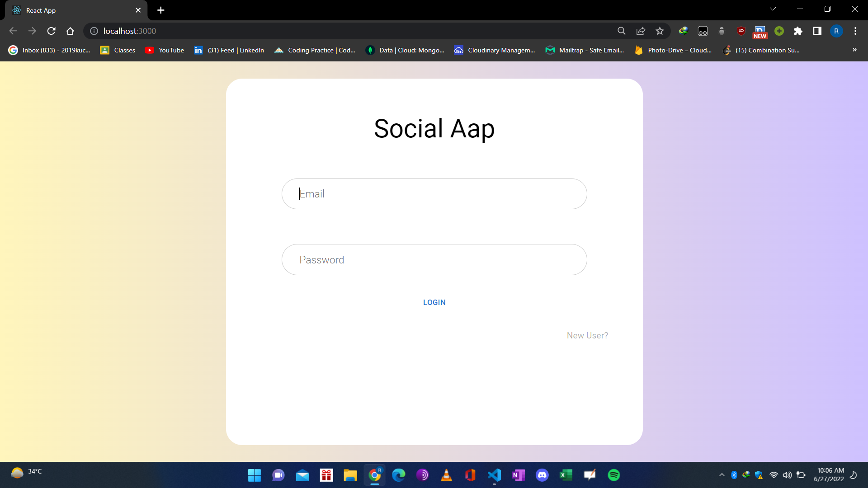Reload the localhost:3000 page

point(51,31)
